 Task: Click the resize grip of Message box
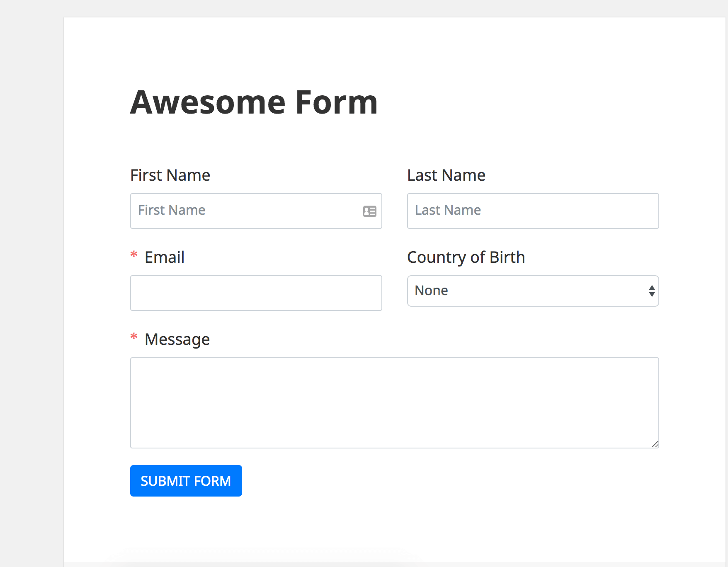tap(655, 444)
